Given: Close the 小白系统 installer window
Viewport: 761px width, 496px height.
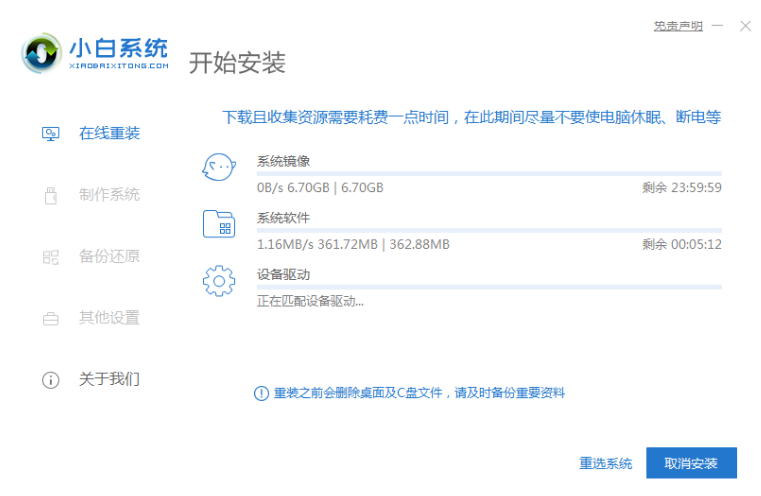Looking at the screenshot, I should (745, 26).
